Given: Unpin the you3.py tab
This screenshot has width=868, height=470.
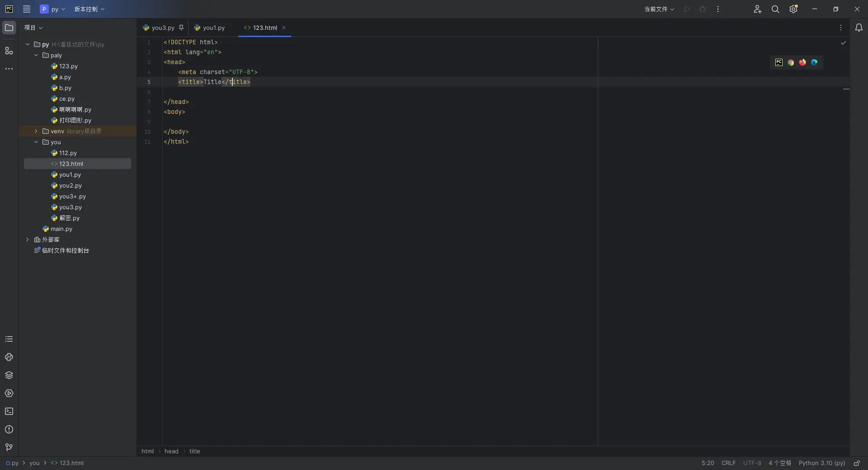Looking at the screenshot, I should [181, 28].
